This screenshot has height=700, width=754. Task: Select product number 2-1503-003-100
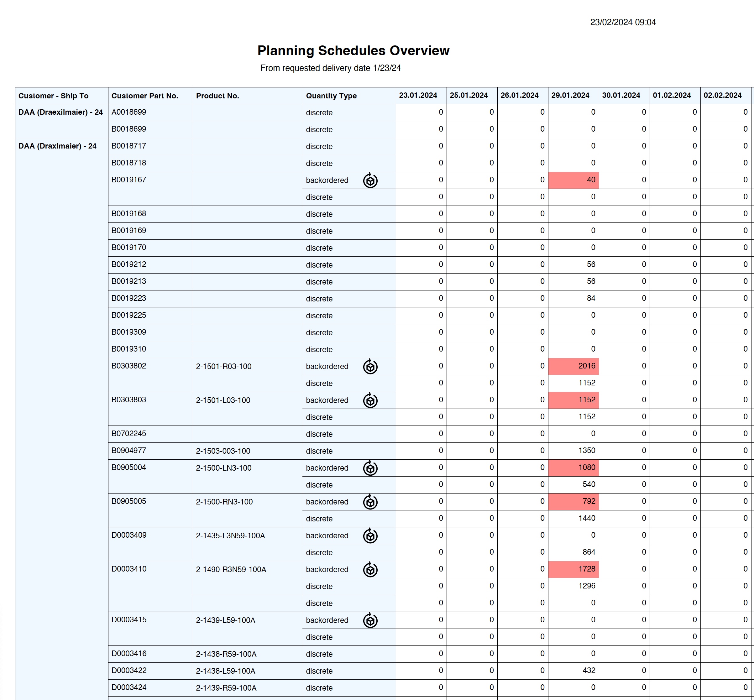pos(223,451)
